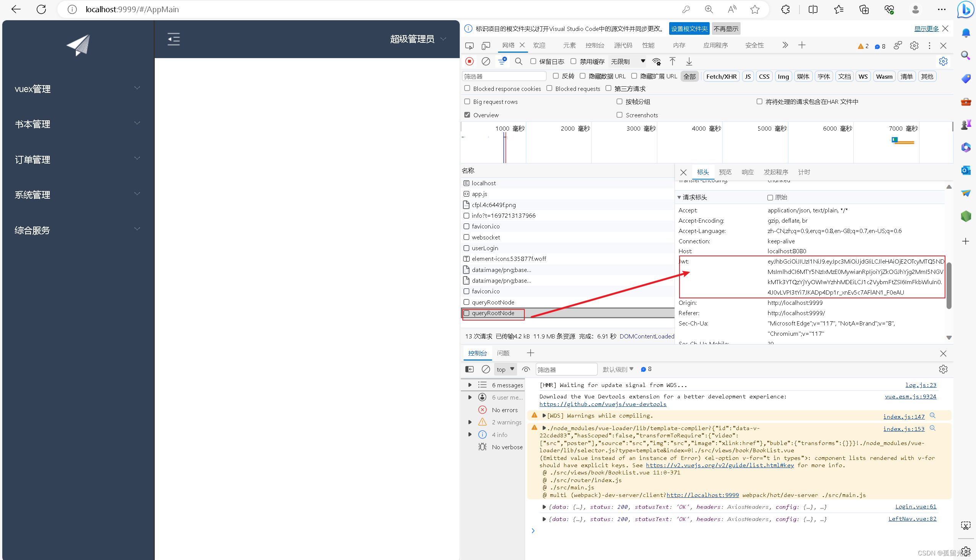The height and width of the screenshot is (560, 976).
Task: Select the inspect element tool
Action: [x=469, y=45]
